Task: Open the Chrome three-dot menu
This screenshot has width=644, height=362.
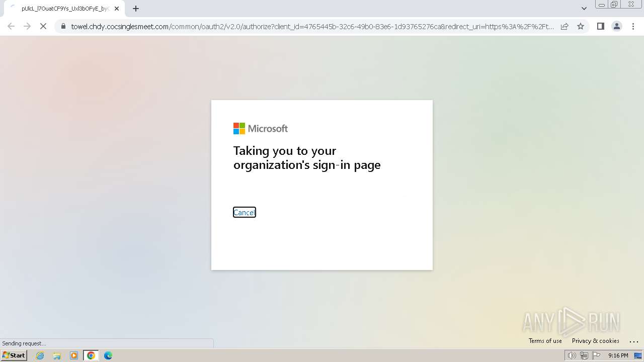Action: point(633,26)
